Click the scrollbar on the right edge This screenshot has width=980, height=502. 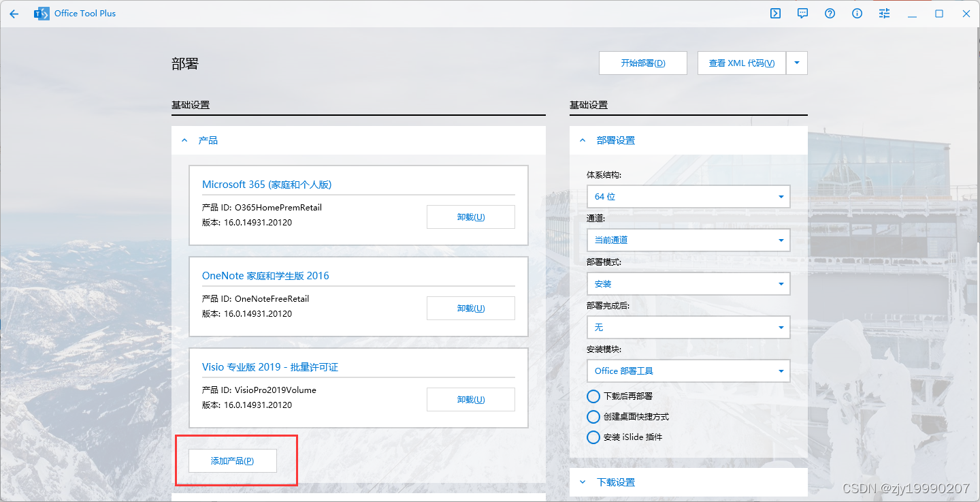pos(977,136)
